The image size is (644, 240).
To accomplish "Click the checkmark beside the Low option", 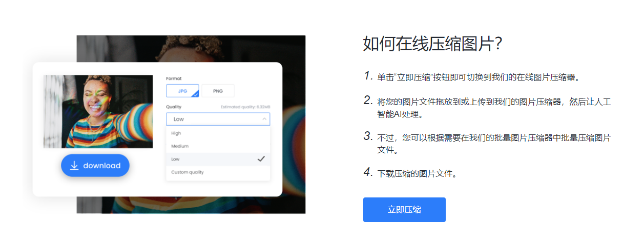I will (261, 159).
